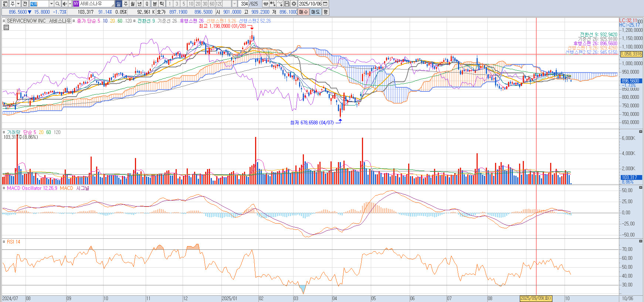Switch to the 틱 tick chart period
The image size is (644, 302).
click(x=162, y=4)
